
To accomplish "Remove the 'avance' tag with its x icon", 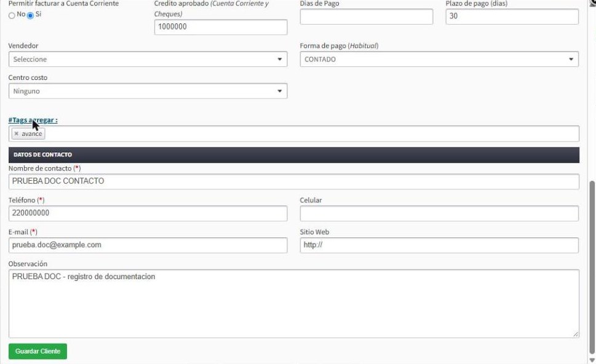I will click(17, 134).
